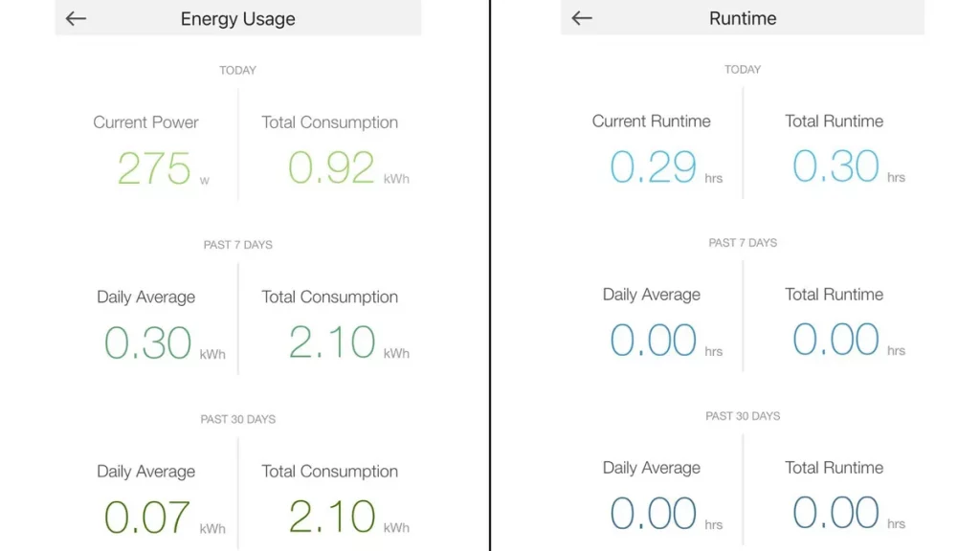Click past 7 days Daily Average runtime value

coord(653,341)
